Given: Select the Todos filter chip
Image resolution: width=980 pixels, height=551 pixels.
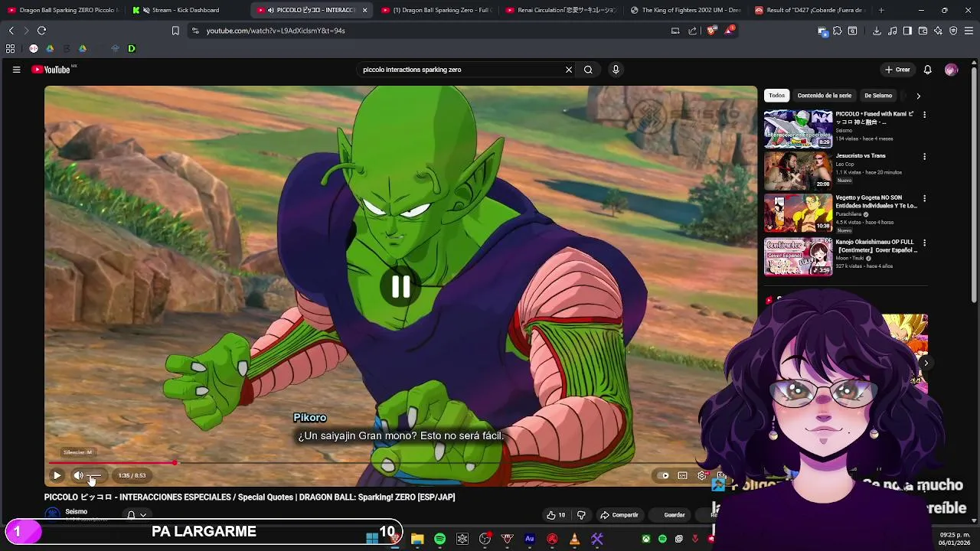Looking at the screenshot, I should 777,96.
